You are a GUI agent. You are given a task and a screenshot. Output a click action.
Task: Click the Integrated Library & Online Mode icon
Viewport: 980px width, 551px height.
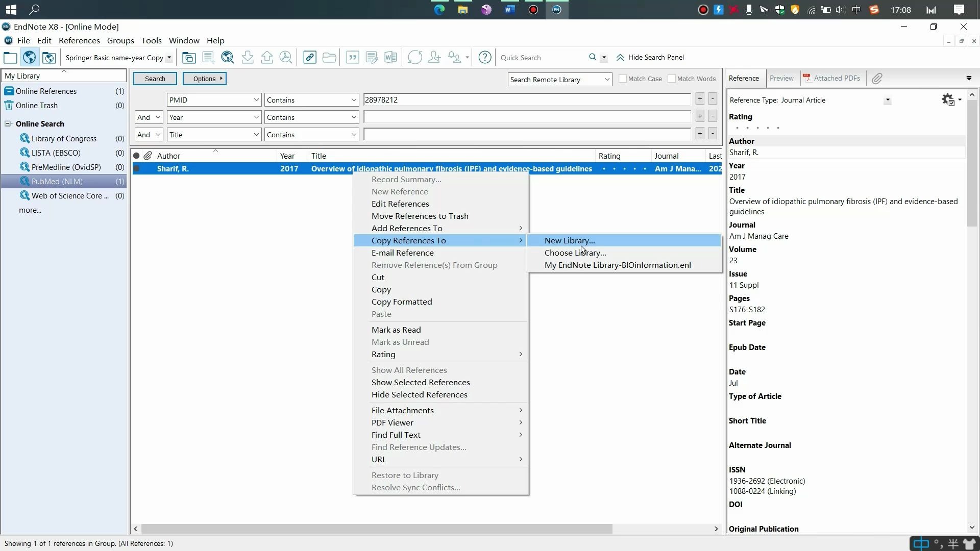[x=49, y=58]
